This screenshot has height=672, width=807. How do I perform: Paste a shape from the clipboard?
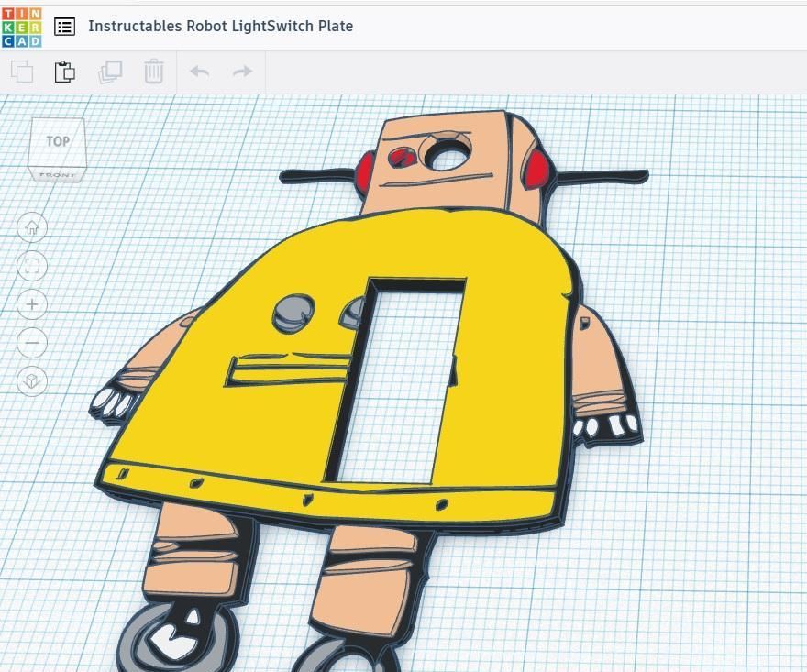64,71
